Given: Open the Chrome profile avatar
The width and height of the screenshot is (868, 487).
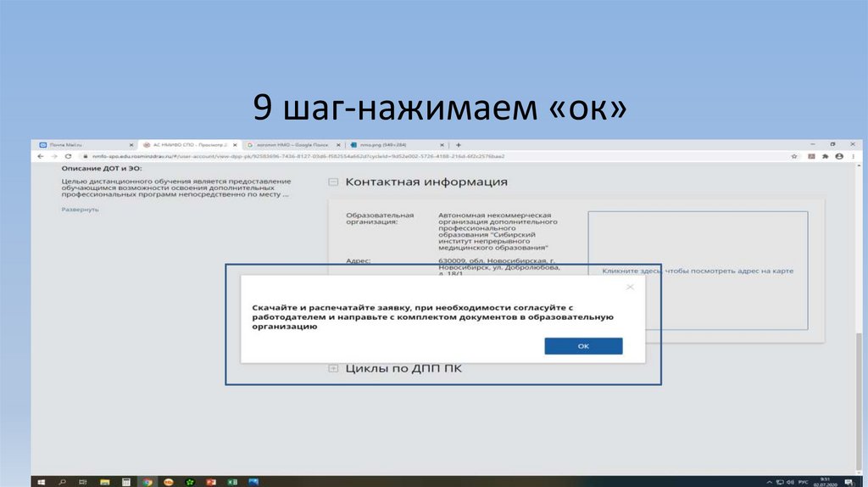Looking at the screenshot, I should pos(839,156).
